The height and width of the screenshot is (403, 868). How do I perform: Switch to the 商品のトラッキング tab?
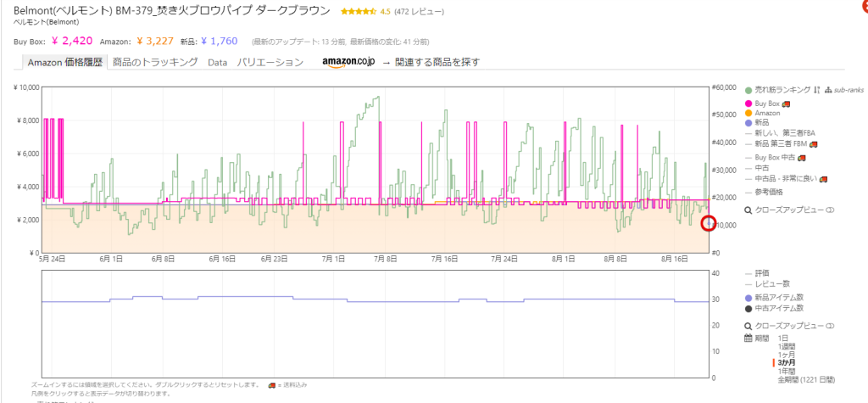155,62
